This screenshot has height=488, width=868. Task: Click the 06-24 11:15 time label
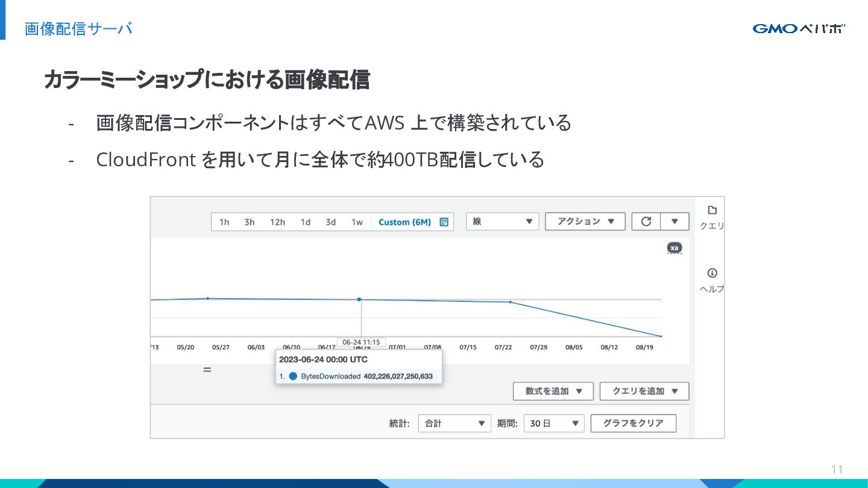click(x=361, y=342)
